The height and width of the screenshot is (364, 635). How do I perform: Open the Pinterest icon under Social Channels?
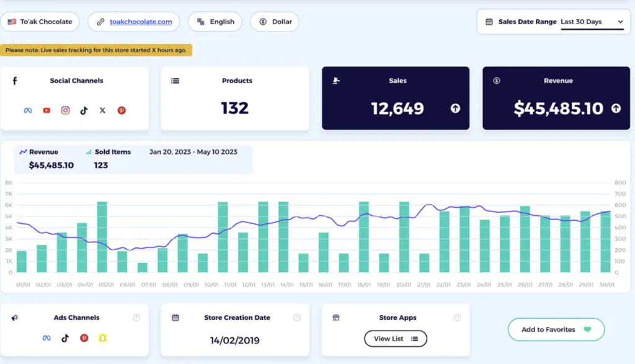point(122,110)
